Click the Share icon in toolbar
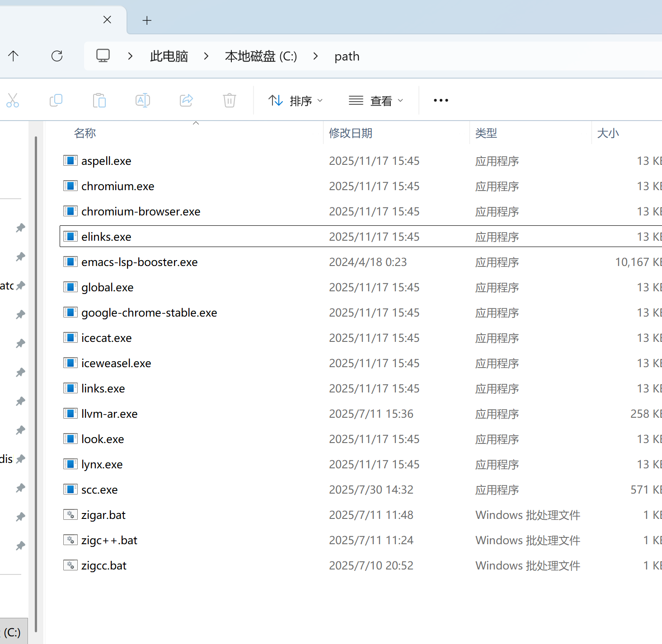 coord(186,100)
